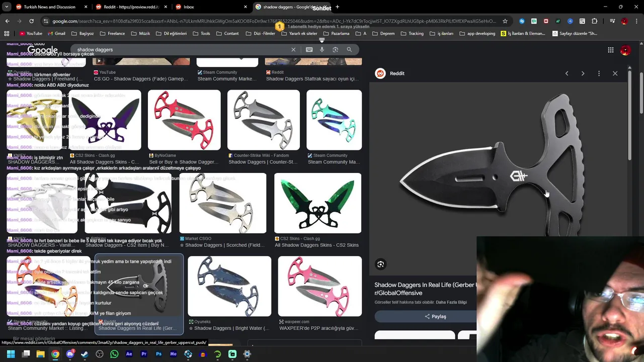Open Shadow Daggers In Real Life title link
644x362 pixels.
point(425,289)
